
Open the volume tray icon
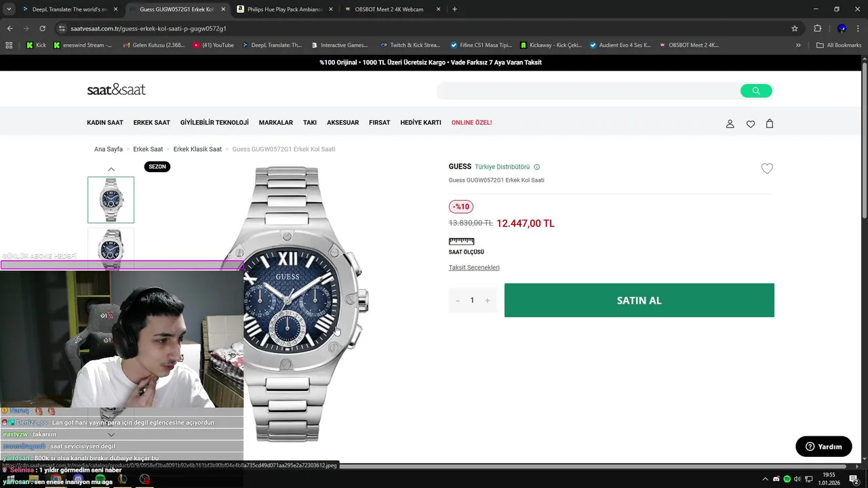pos(797,479)
